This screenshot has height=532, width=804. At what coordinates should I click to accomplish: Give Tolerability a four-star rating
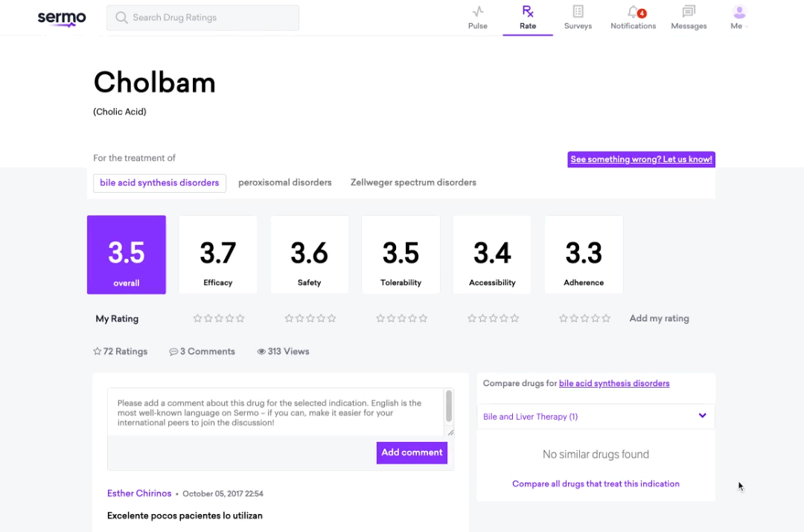(412, 318)
